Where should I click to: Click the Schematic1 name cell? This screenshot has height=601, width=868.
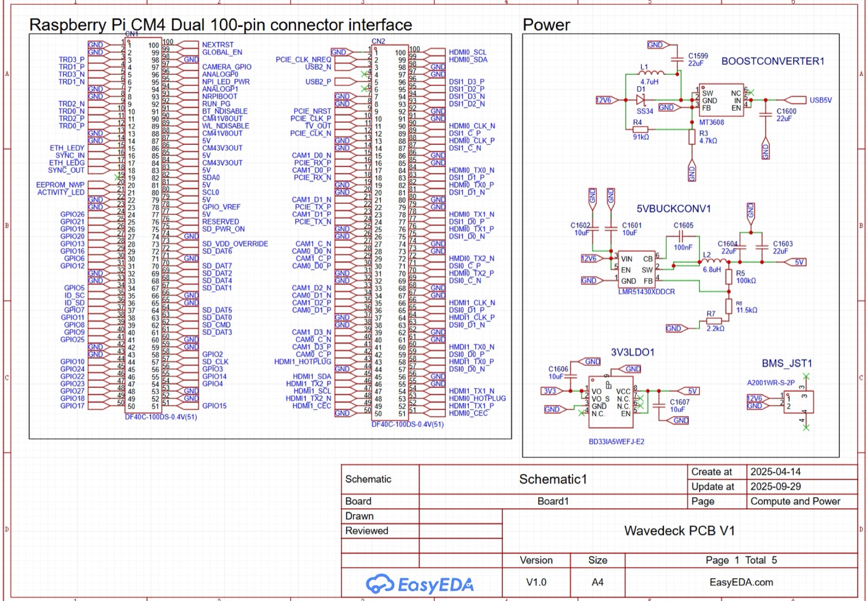553,479
